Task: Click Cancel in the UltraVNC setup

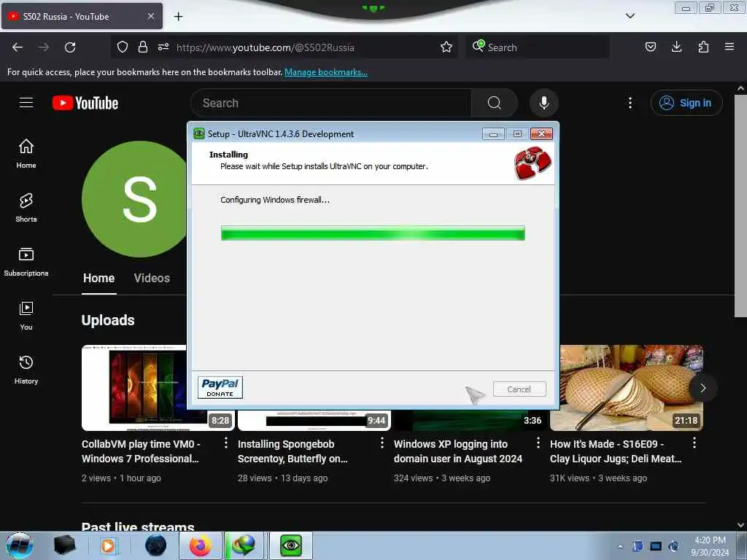Action: 519,389
